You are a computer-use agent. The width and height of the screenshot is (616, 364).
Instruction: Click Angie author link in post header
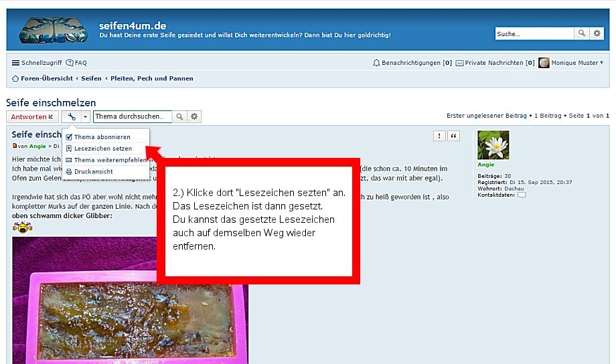click(37, 146)
